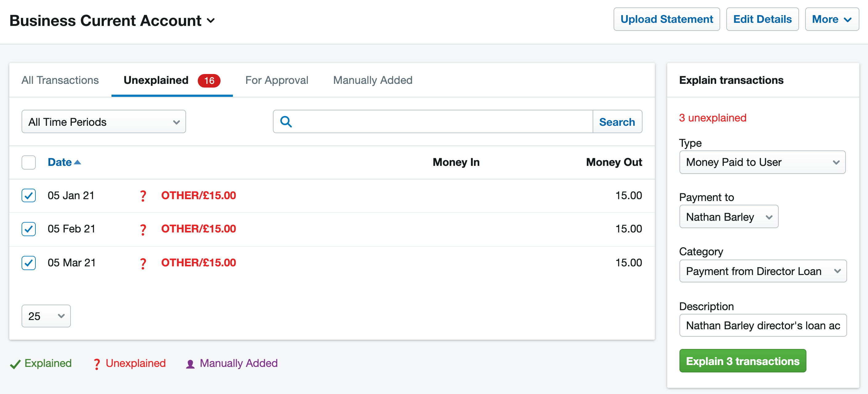
Task: Click the purple Manually Added person icon
Action: (x=190, y=364)
